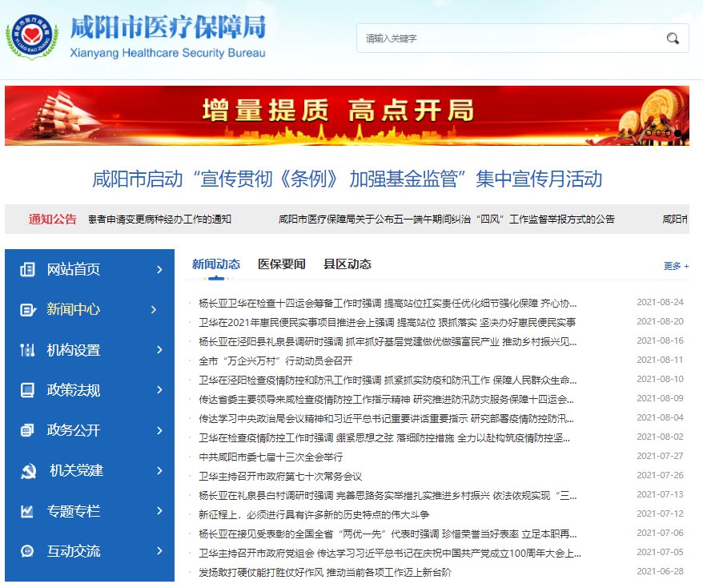The width and height of the screenshot is (703, 588).
Task: Click the date 2021-08-24
Action: click(660, 302)
